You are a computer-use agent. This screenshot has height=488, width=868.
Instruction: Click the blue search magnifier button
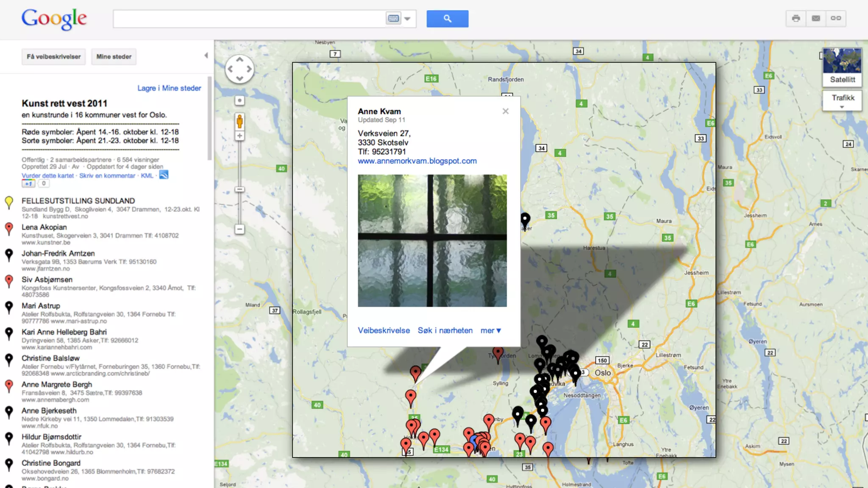(x=447, y=19)
